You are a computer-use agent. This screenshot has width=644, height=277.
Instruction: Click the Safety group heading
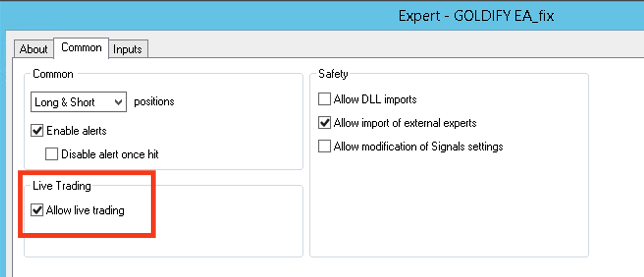coord(333,74)
